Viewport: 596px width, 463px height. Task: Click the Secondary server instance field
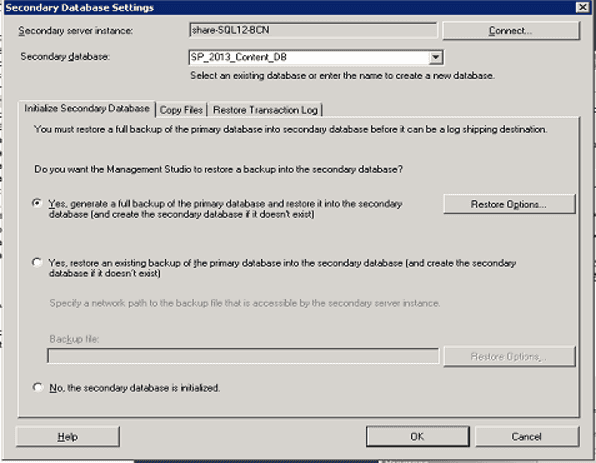point(313,30)
